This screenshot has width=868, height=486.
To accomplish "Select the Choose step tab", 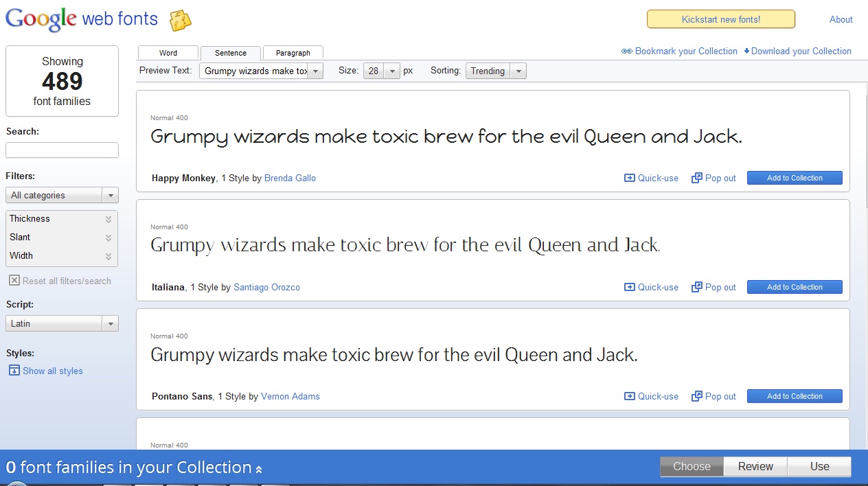I will (x=692, y=466).
